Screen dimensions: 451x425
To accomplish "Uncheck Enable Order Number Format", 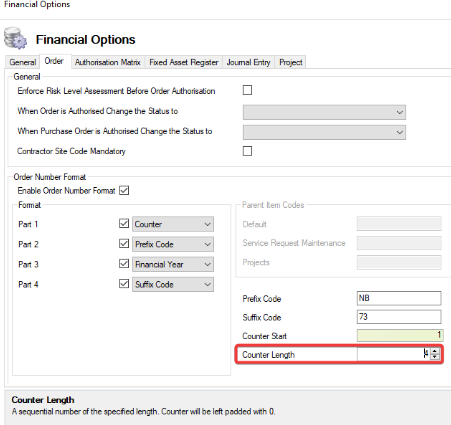I will [x=124, y=191].
